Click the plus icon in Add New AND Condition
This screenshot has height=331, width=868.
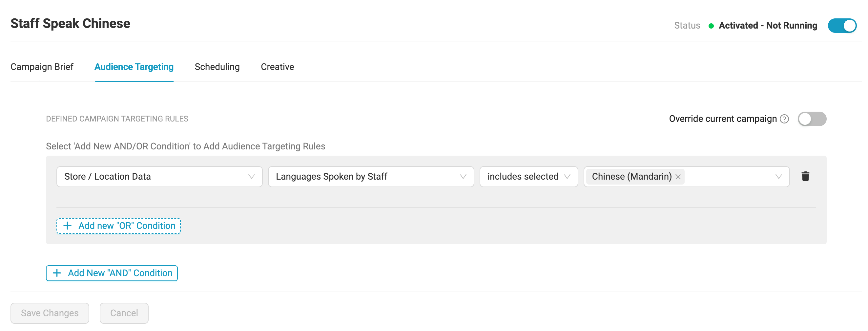[x=57, y=273]
